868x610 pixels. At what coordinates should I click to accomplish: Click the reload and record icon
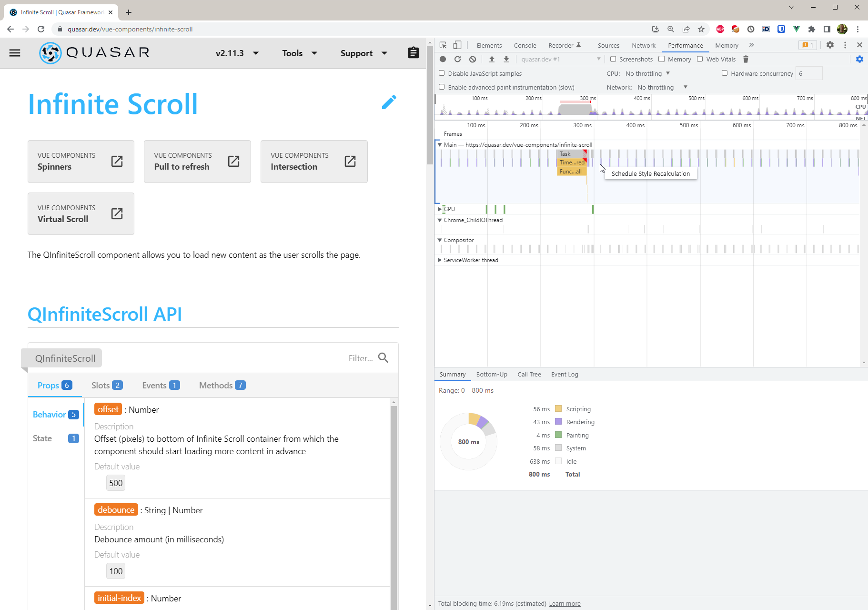[x=458, y=59]
